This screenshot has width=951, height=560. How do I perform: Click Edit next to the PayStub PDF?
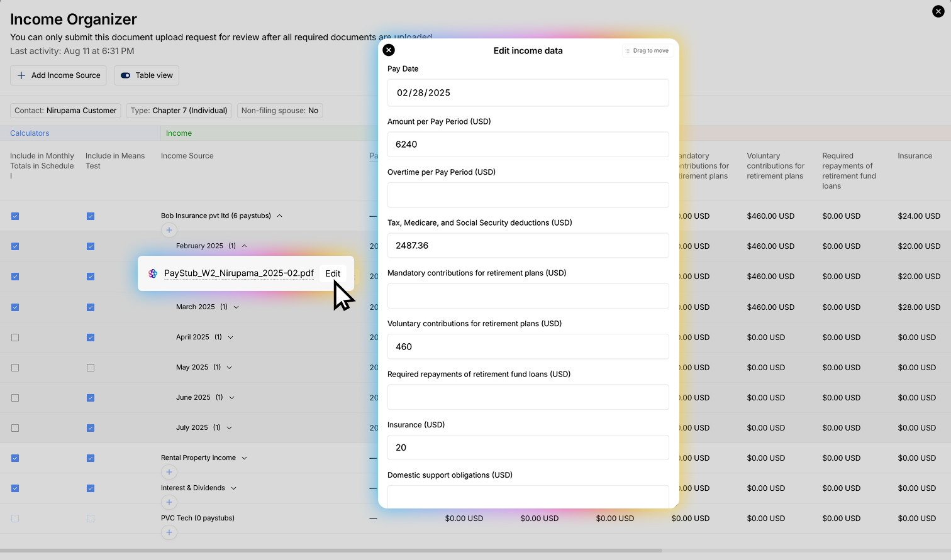point(333,273)
